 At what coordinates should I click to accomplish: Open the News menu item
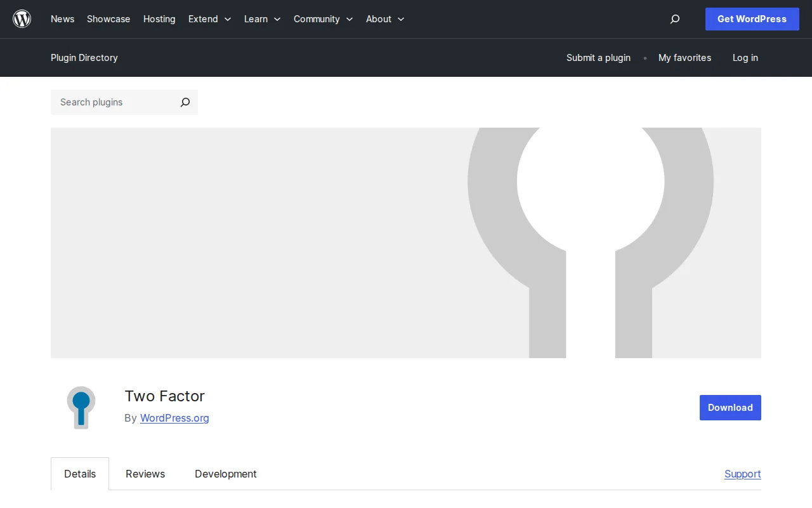62,19
